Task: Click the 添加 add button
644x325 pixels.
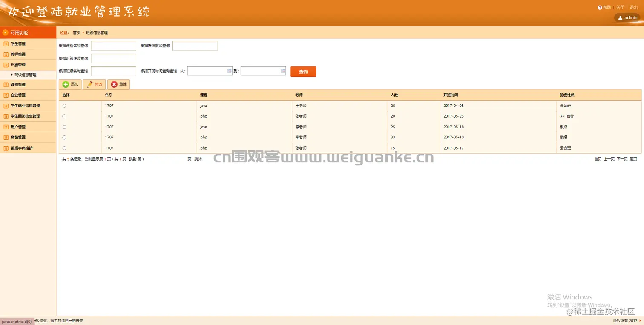Action: click(x=70, y=84)
